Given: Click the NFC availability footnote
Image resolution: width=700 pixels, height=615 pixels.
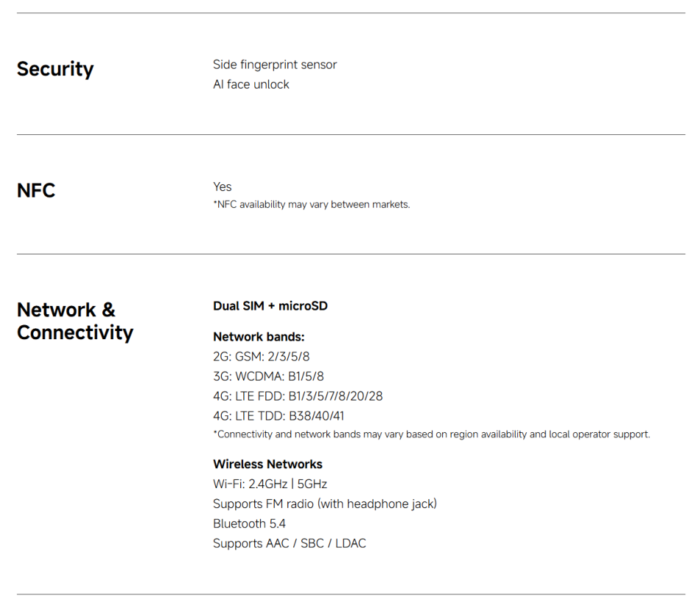Looking at the screenshot, I should tap(311, 205).
